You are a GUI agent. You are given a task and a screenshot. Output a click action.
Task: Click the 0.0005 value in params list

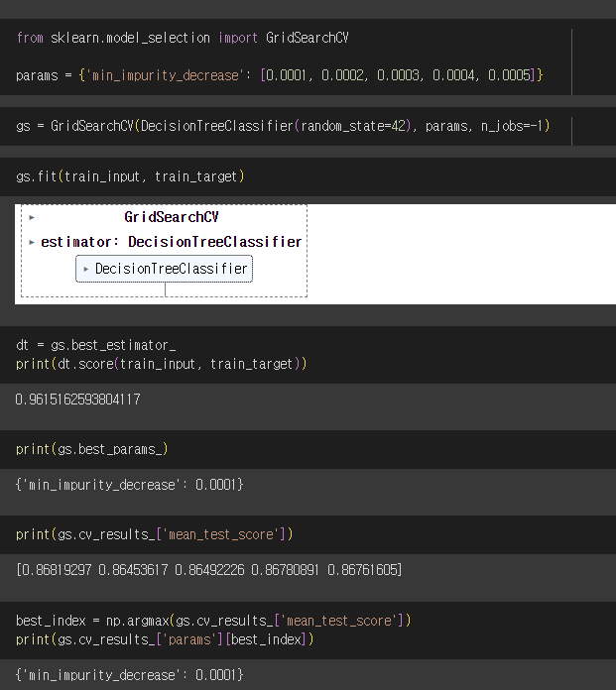(509, 75)
